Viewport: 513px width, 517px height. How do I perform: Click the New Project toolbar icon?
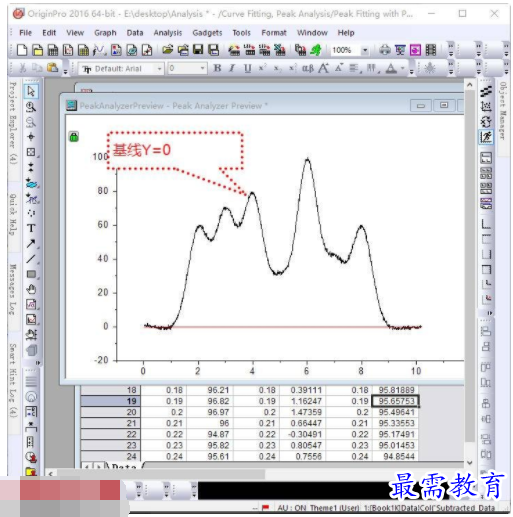point(22,50)
